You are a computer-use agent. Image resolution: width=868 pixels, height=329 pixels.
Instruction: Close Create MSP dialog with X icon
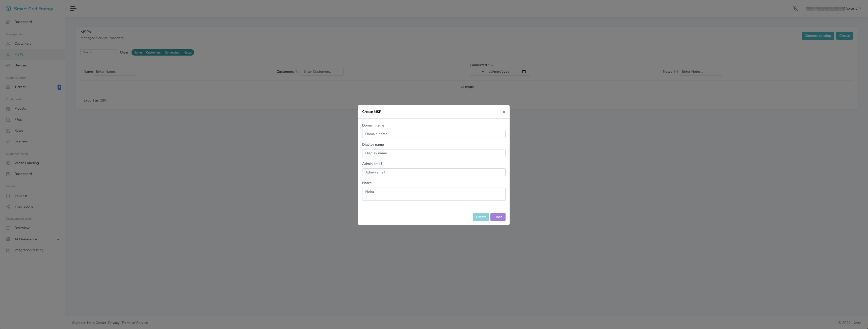(x=504, y=112)
